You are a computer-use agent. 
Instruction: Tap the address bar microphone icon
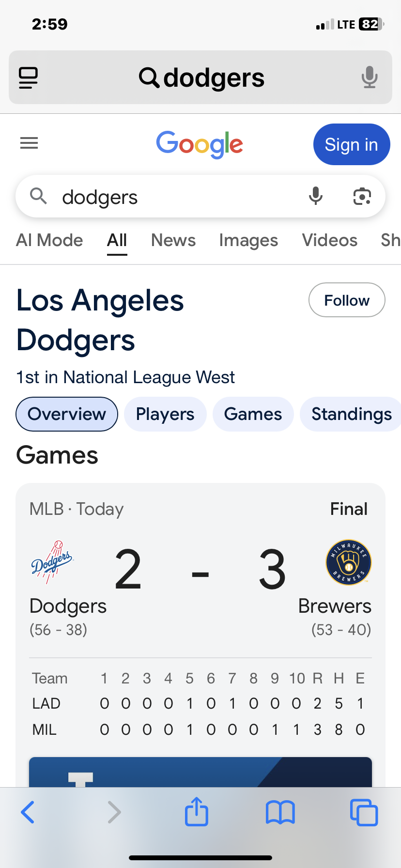pyautogui.click(x=370, y=77)
